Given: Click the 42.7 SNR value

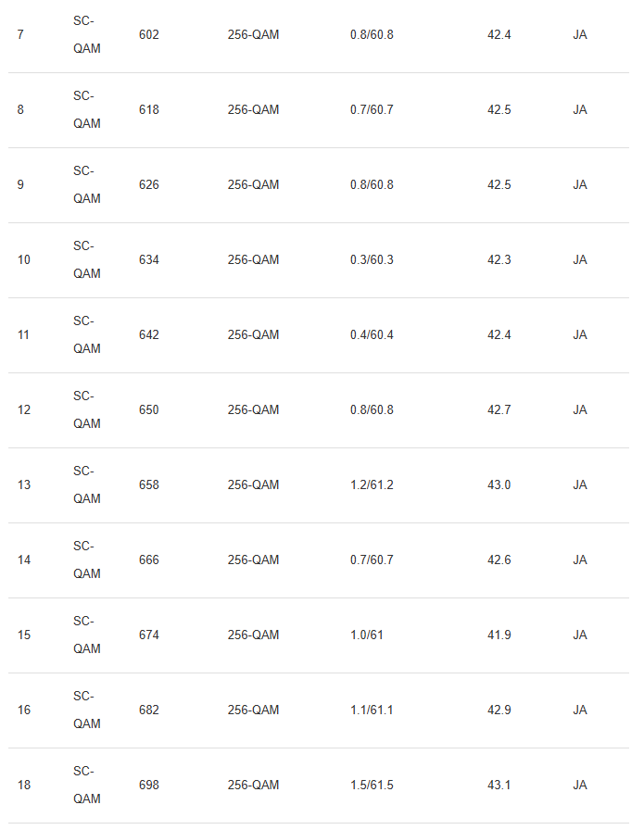Looking at the screenshot, I should click(x=499, y=410).
